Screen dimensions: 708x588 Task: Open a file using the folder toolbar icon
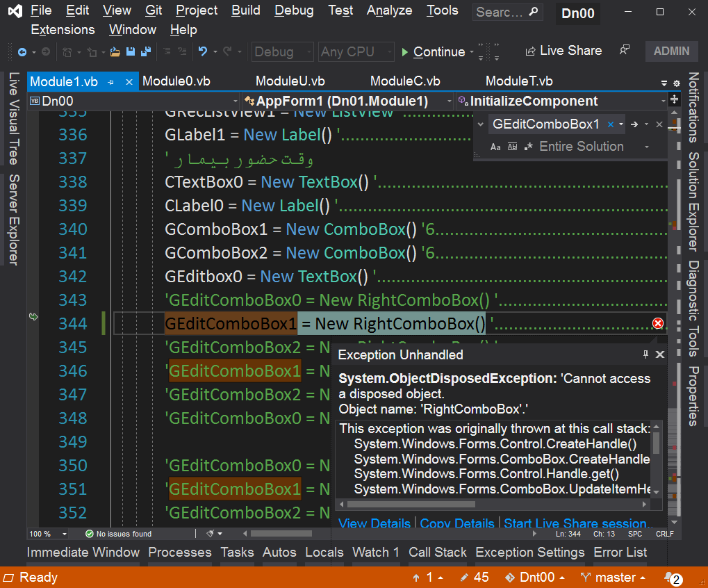(x=115, y=51)
